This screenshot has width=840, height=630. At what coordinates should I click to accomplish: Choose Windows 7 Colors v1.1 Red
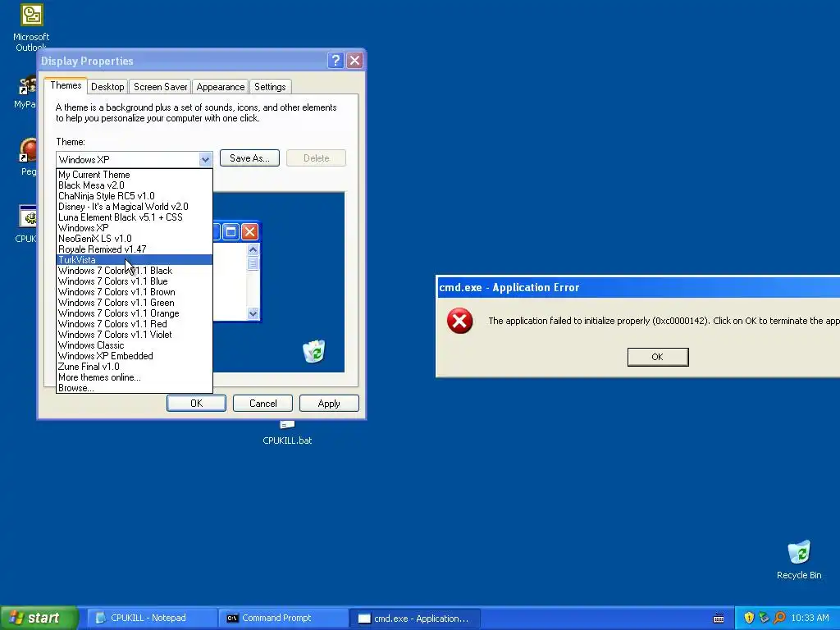135,324
